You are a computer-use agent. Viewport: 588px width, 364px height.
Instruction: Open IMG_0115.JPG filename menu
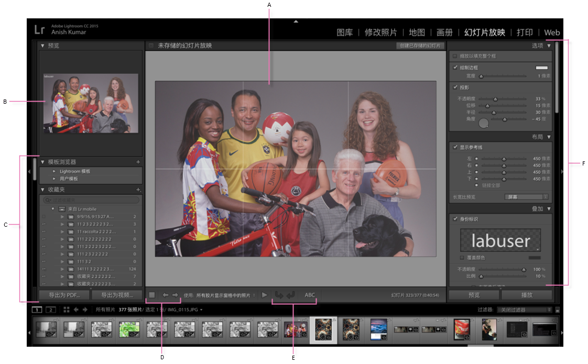185,310
